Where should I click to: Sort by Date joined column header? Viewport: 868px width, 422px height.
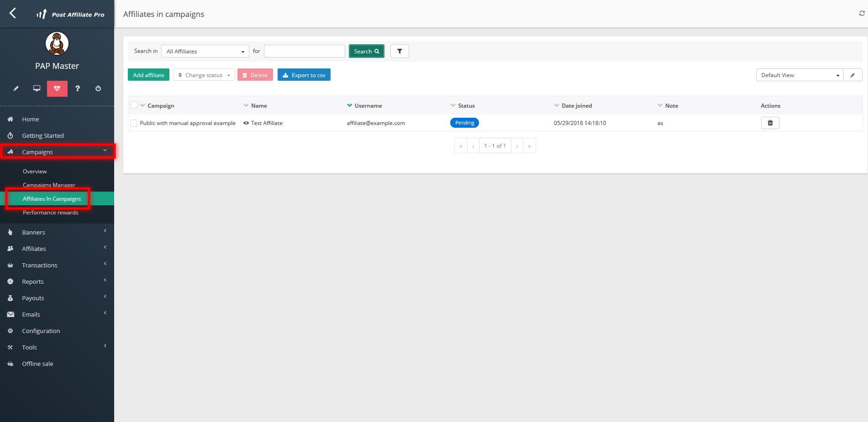tap(577, 105)
